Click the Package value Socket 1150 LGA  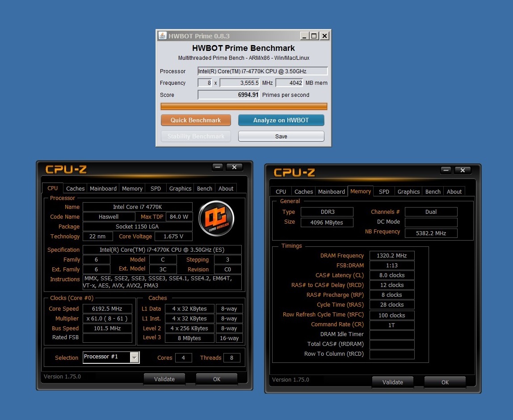tap(138, 226)
